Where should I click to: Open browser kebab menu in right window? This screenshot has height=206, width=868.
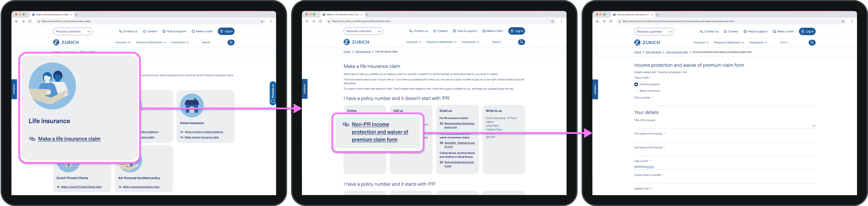[x=852, y=21]
